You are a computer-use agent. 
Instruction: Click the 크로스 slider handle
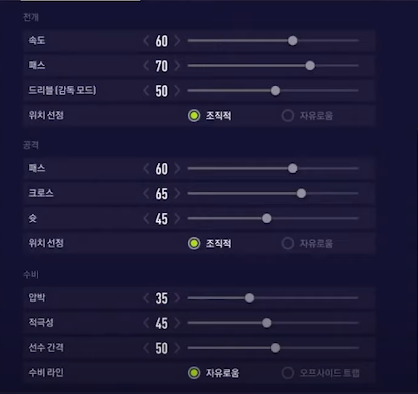(301, 193)
